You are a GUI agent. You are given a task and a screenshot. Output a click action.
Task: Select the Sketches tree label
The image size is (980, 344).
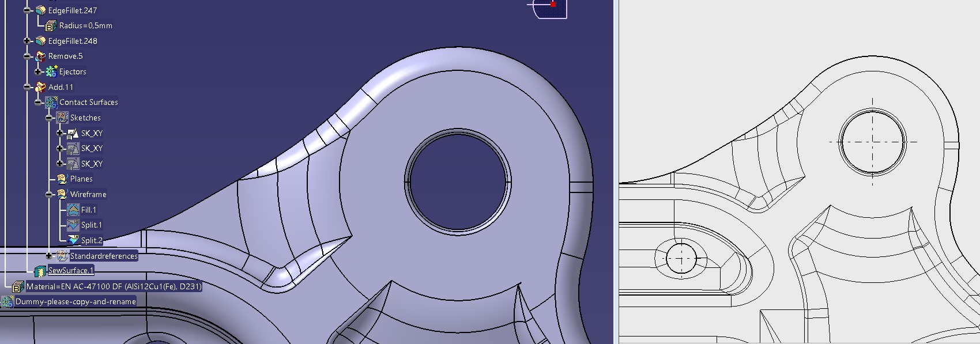pos(85,118)
